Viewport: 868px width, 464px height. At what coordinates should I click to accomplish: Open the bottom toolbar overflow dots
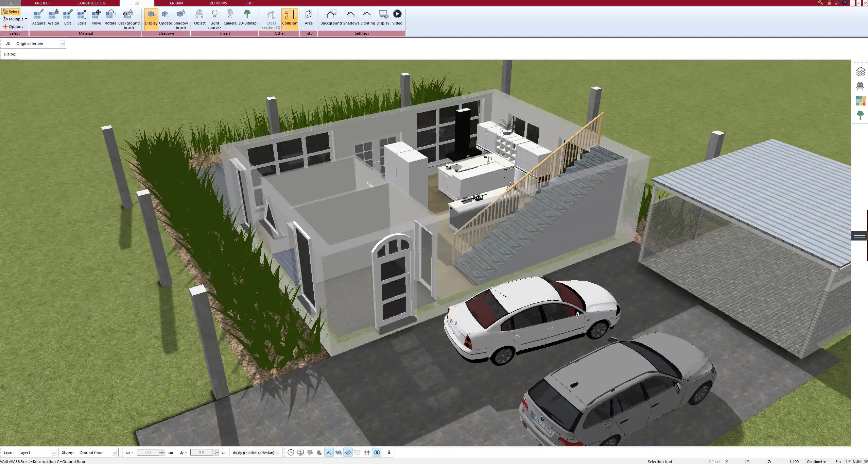pos(389,452)
